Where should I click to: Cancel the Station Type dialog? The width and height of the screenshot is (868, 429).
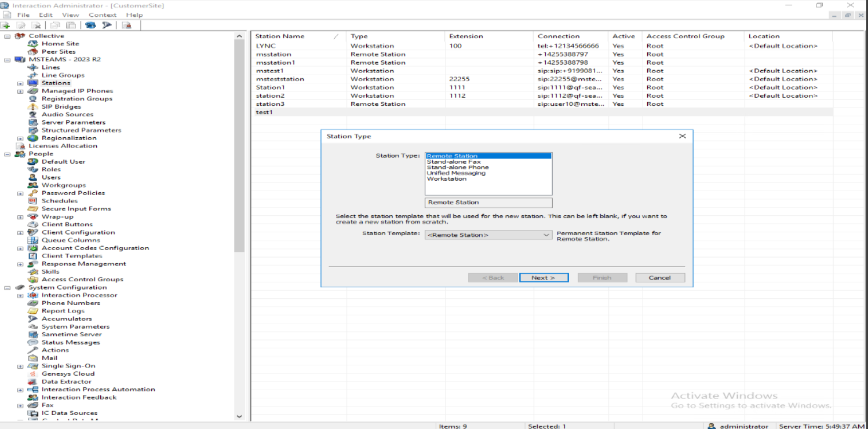[x=659, y=278]
